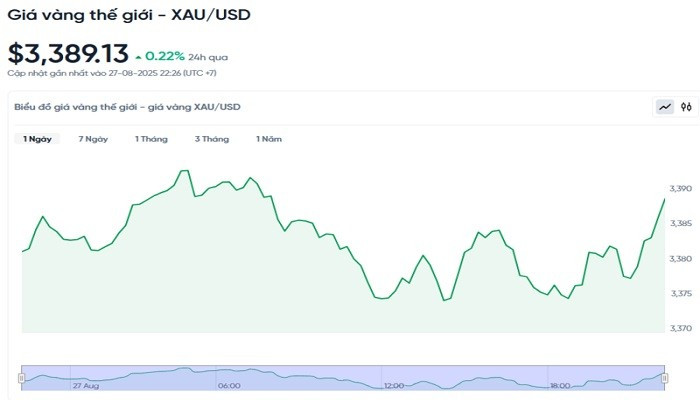
Task: Select the 7 Ngày time range
Action: click(x=93, y=139)
